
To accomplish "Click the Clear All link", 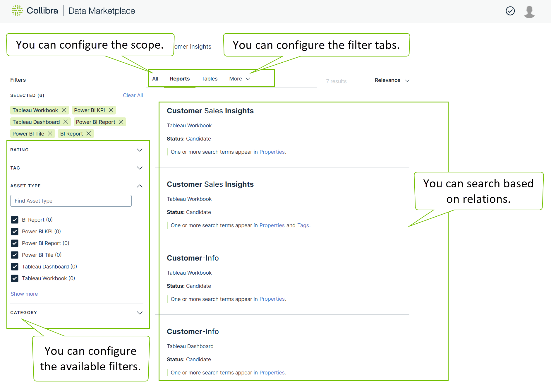I will 133,95.
